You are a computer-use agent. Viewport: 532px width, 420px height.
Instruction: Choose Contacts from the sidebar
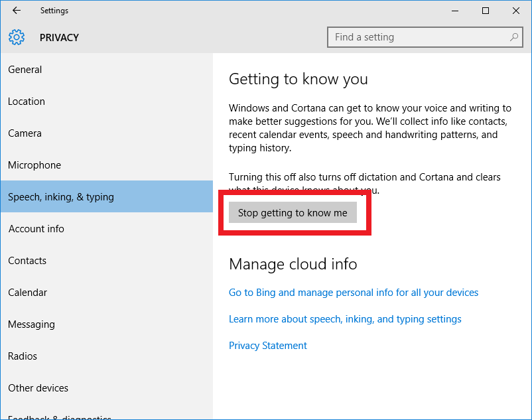pyautogui.click(x=27, y=261)
